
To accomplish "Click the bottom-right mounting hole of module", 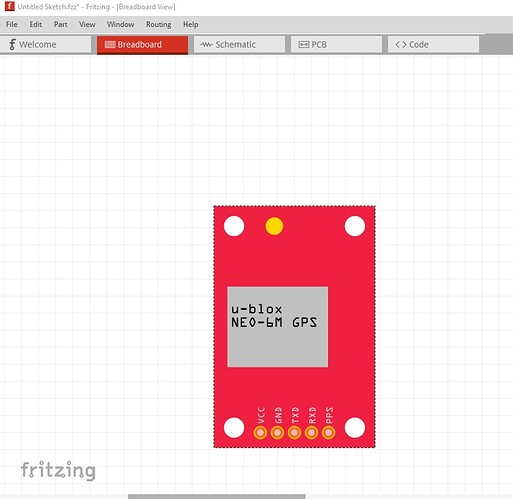I will (x=355, y=428).
